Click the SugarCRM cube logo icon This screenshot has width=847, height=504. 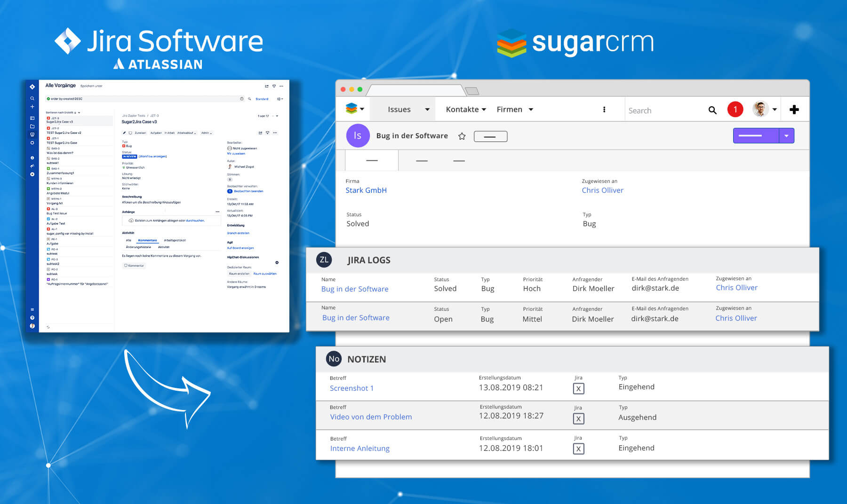click(x=352, y=109)
